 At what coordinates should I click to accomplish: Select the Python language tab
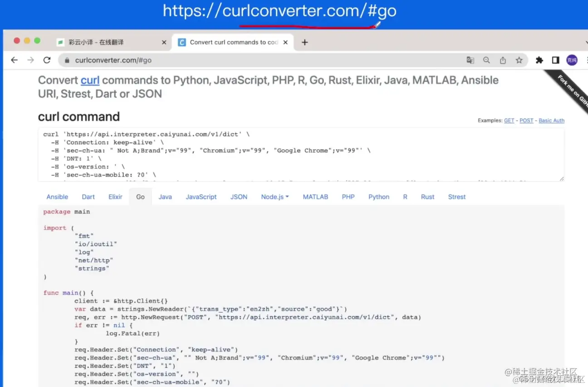click(379, 197)
